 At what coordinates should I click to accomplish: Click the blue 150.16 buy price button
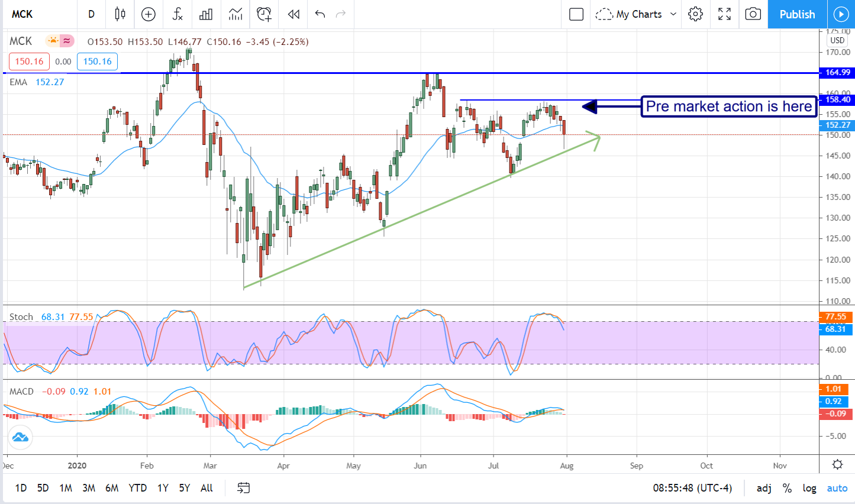[98, 62]
